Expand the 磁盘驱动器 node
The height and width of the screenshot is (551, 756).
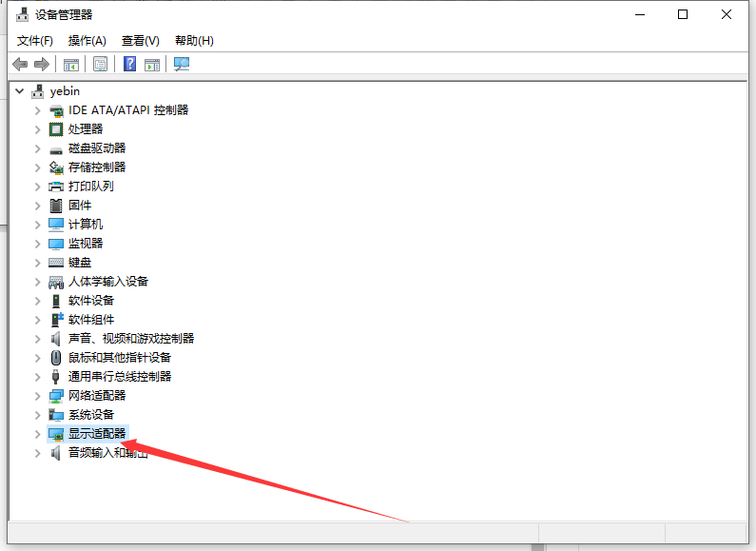37,148
